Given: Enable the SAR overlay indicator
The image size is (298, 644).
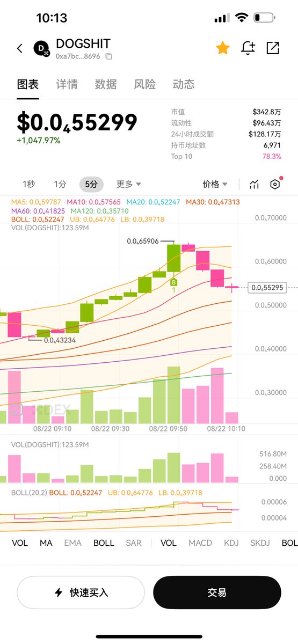Looking at the screenshot, I should click(134, 543).
